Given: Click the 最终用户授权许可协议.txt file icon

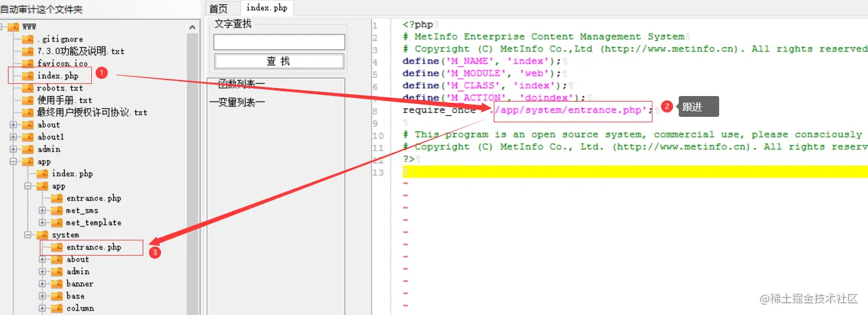Looking at the screenshot, I should 28,113.
